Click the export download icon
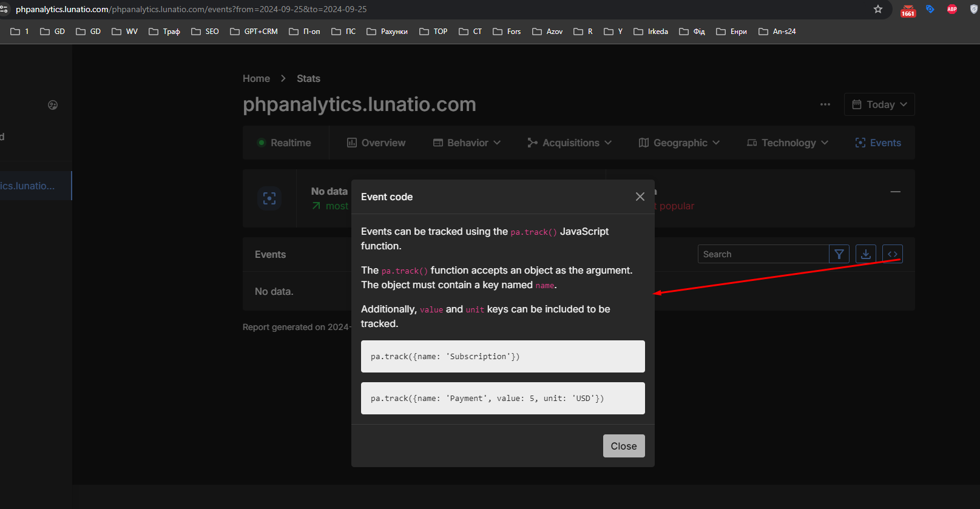This screenshot has width=980, height=509. [x=865, y=254]
